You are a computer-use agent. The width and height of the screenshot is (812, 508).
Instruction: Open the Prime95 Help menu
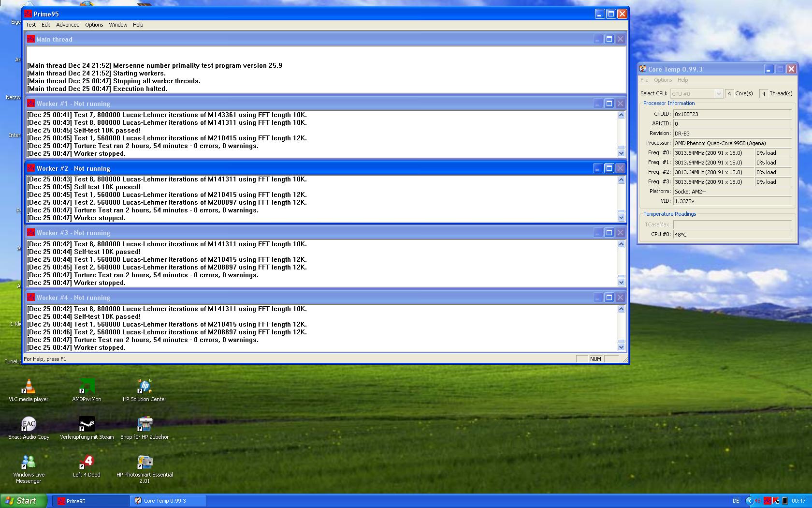(138, 25)
